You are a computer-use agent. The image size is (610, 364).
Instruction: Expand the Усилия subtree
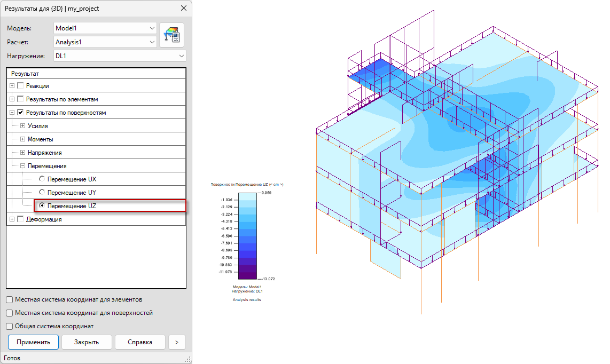22,126
